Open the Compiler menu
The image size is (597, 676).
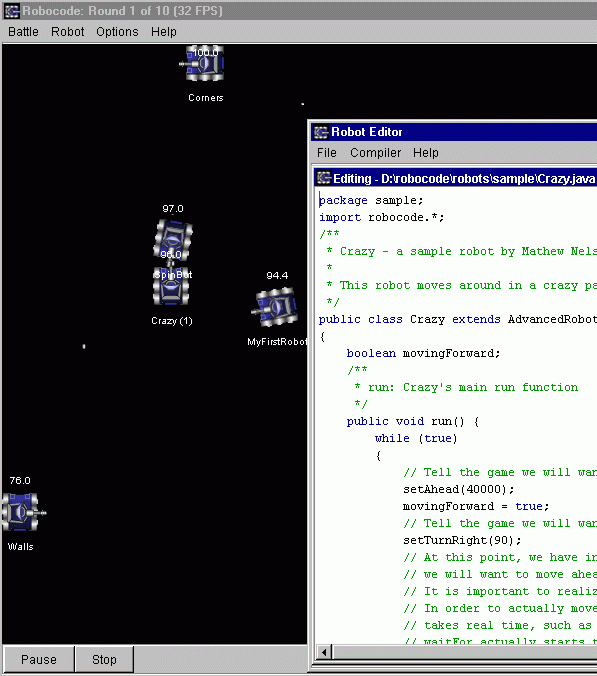(375, 153)
